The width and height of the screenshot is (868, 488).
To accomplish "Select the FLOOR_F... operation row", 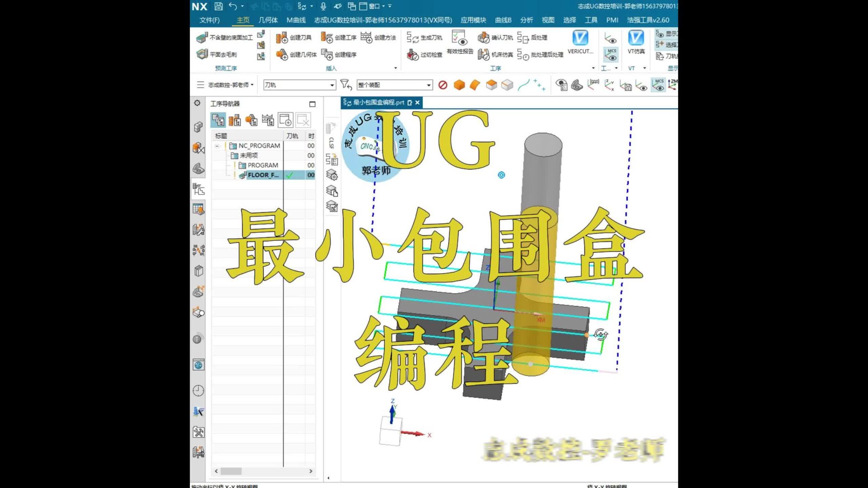I will pyautogui.click(x=264, y=175).
